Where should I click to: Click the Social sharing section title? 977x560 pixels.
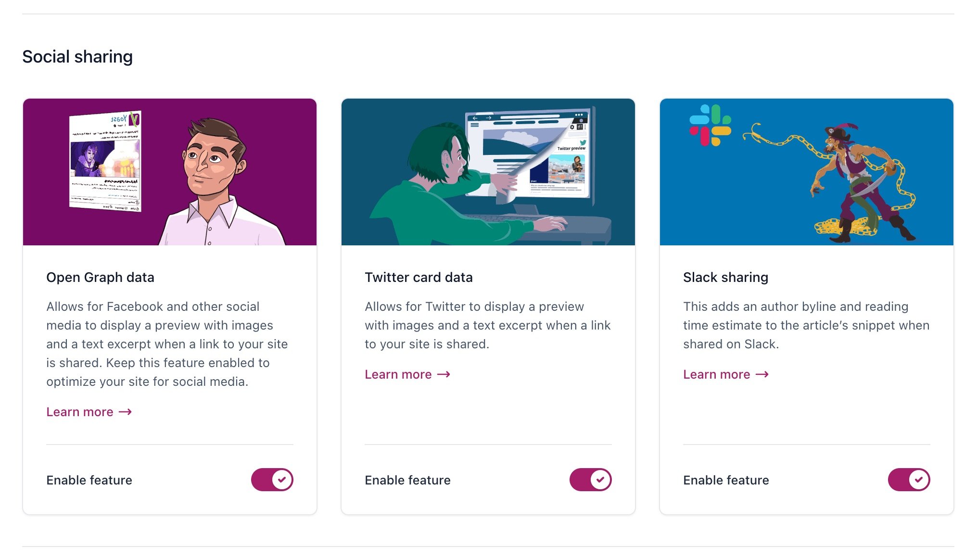coord(78,56)
